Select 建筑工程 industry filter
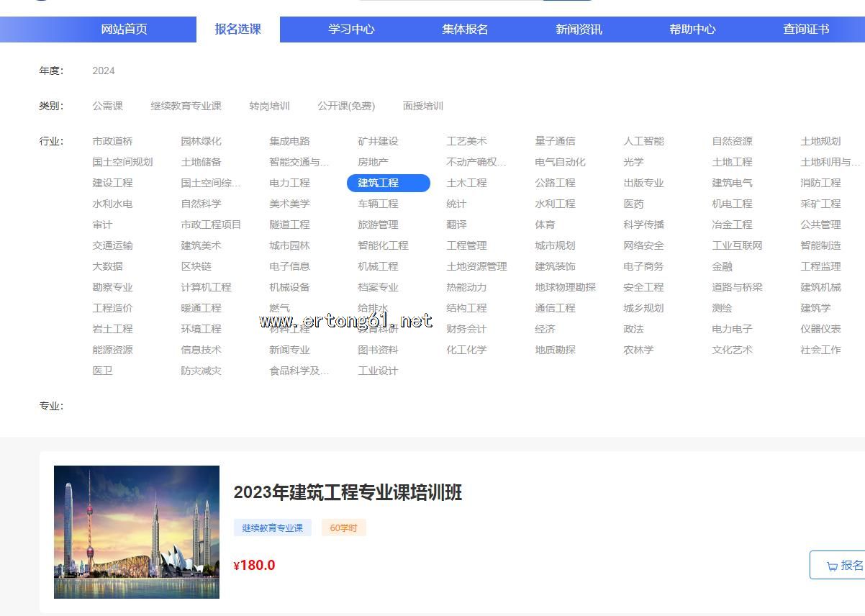This screenshot has width=865, height=616. click(x=388, y=183)
